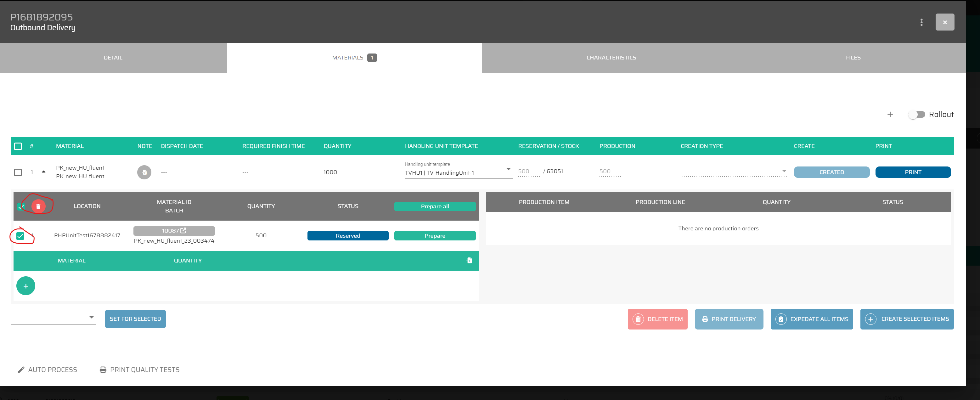
Task: Click the plus icon beside Rollout
Action: pos(890,115)
